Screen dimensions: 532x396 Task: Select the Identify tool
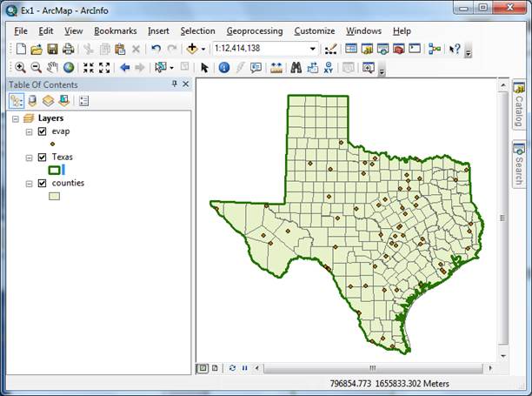point(223,67)
